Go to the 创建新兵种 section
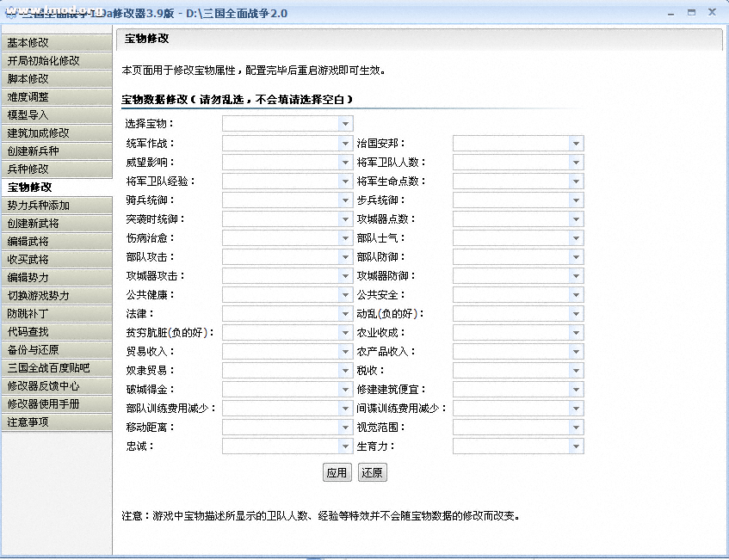The width and height of the screenshot is (729, 560). 57,151
